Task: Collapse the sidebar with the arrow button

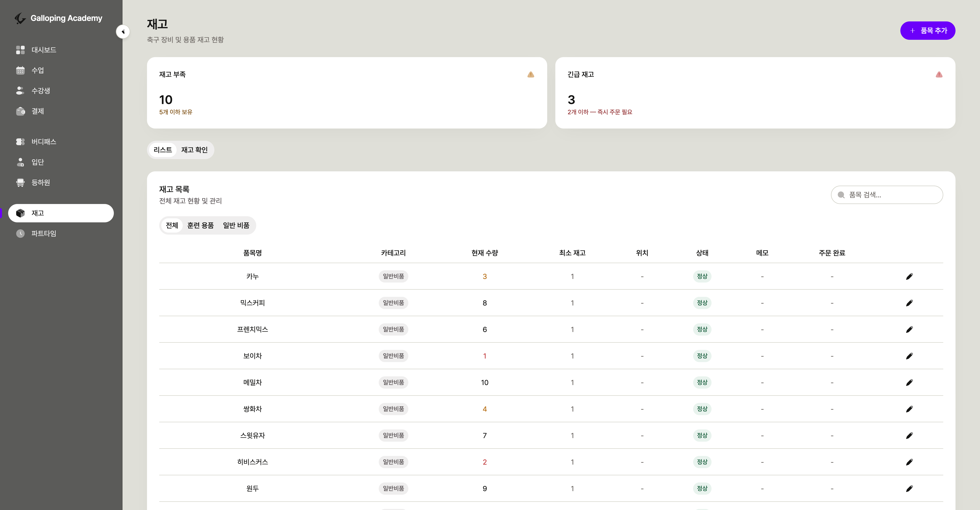Action: pyautogui.click(x=123, y=32)
